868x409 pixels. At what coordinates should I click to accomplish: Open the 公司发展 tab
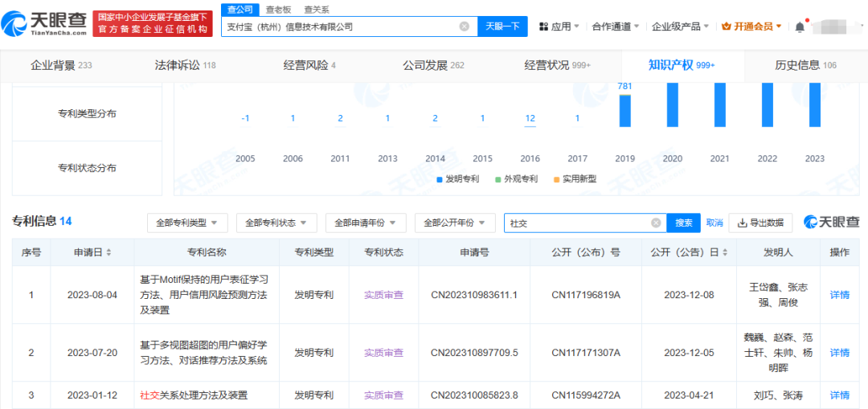tap(433, 65)
